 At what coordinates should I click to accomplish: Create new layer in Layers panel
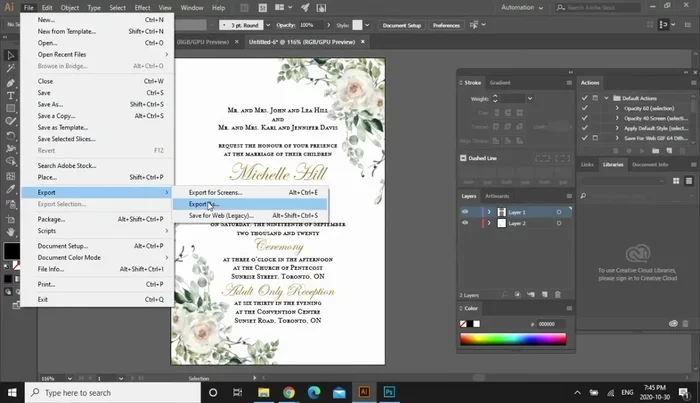(x=545, y=295)
